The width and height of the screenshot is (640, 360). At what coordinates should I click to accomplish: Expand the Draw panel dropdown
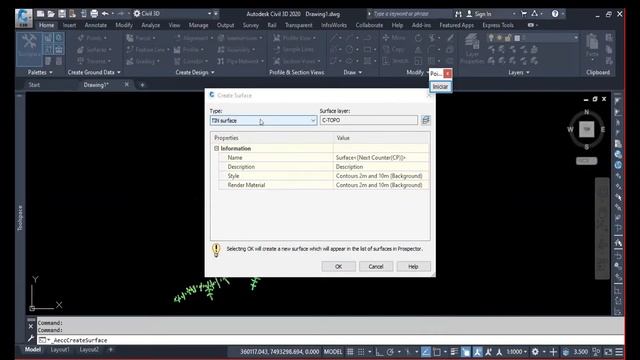pos(353,72)
